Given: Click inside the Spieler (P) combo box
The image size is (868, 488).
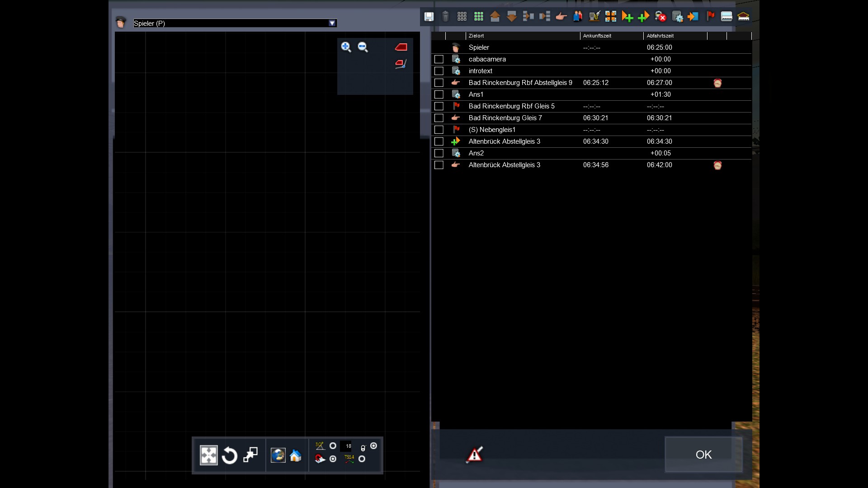Looking at the screenshot, I should tap(231, 23).
